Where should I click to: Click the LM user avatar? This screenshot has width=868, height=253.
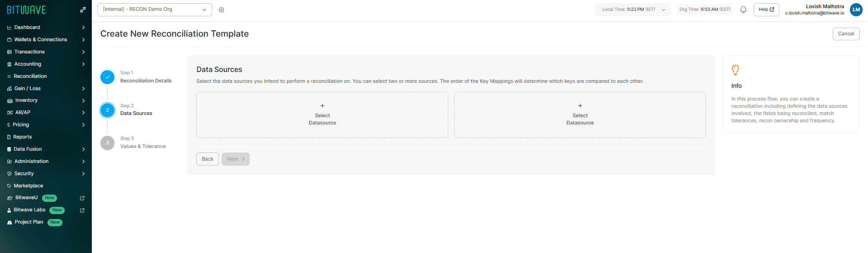(856, 10)
